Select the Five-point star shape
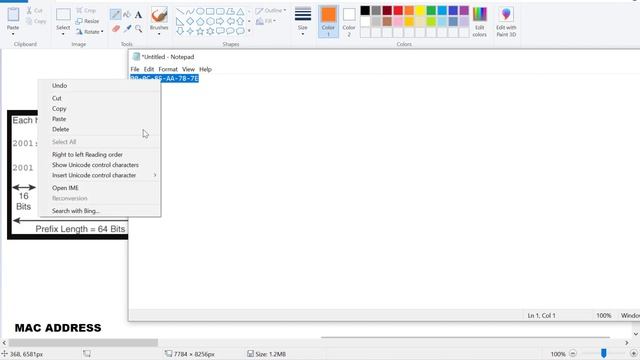640x360 pixels. (200, 31)
